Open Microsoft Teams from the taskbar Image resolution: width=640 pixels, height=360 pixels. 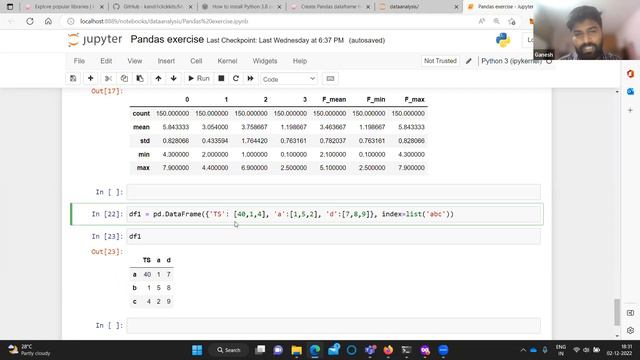[x=370, y=350]
